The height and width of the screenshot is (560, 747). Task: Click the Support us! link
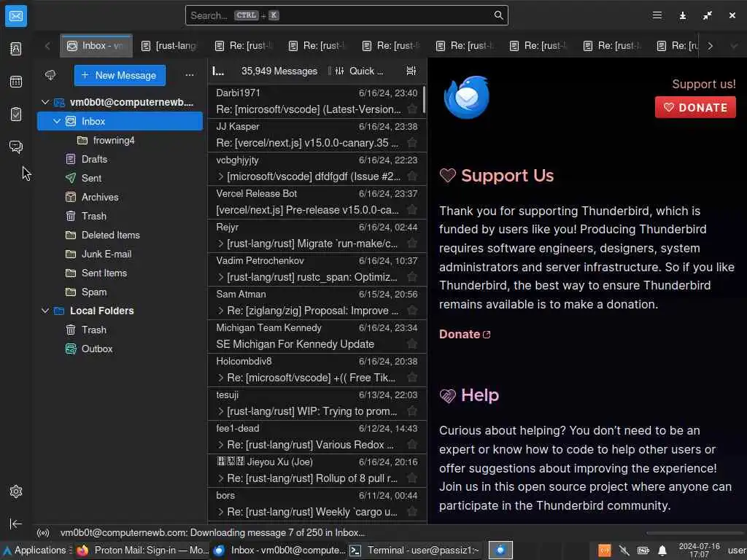point(704,85)
